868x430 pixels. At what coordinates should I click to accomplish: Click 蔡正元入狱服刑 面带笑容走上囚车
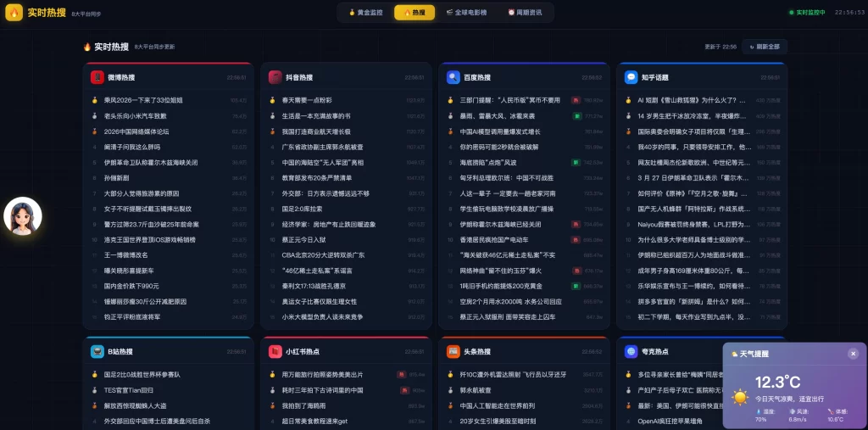click(x=508, y=317)
